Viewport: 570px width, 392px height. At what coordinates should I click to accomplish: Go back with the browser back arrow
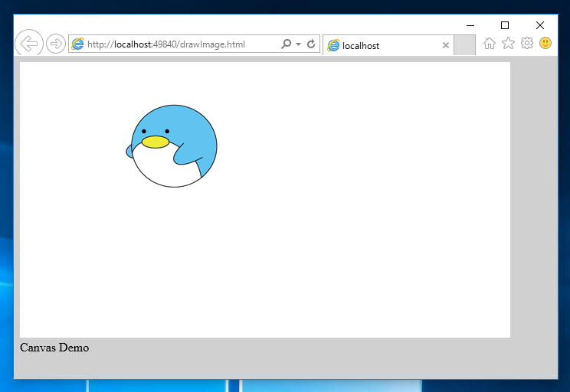click(29, 44)
